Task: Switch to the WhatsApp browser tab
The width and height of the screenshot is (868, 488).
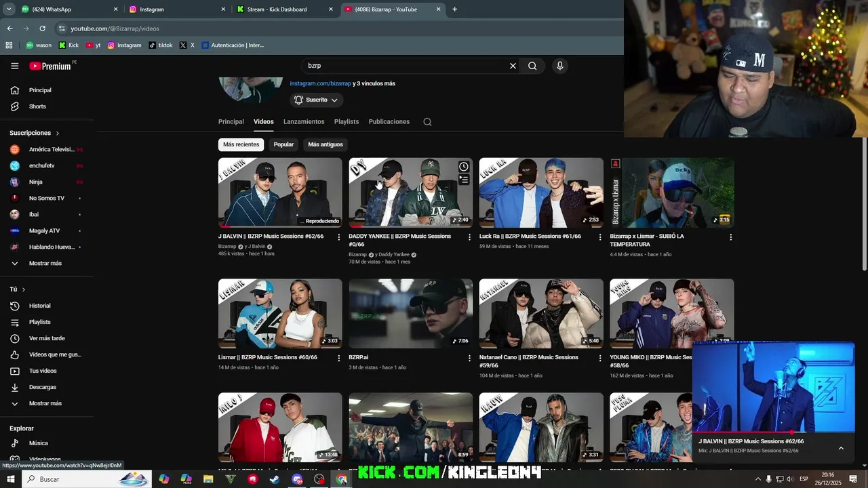Action: pyautogui.click(x=70, y=9)
